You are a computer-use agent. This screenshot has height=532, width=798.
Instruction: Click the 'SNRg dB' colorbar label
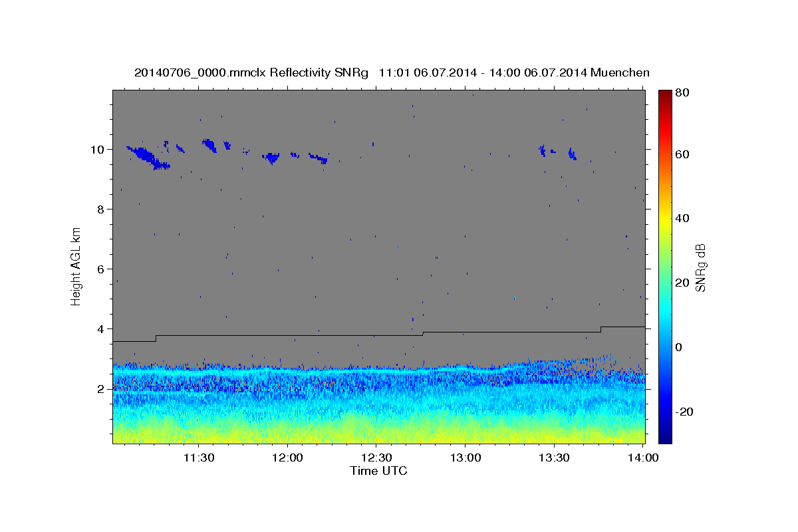pyautogui.click(x=700, y=267)
